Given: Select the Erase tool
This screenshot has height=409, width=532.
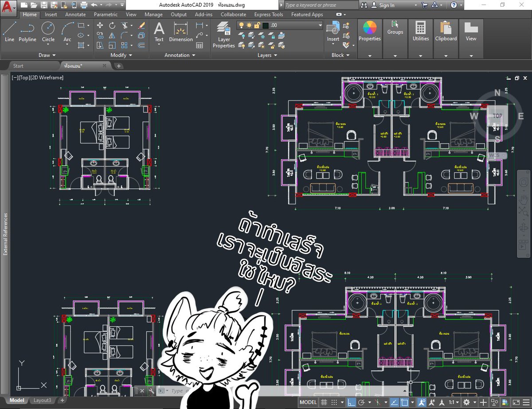Looking at the screenshot, I should [141, 25].
